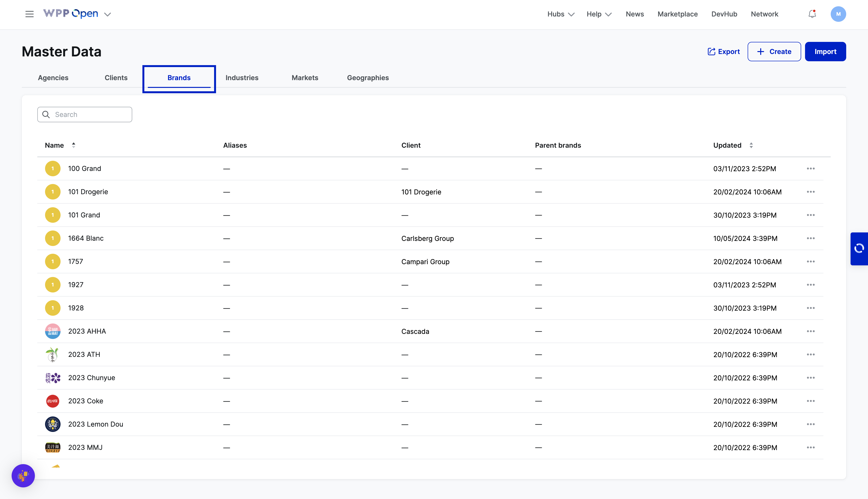Click the notifications bell icon
Image resolution: width=868 pixels, height=499 pixels.
(812, 14)
